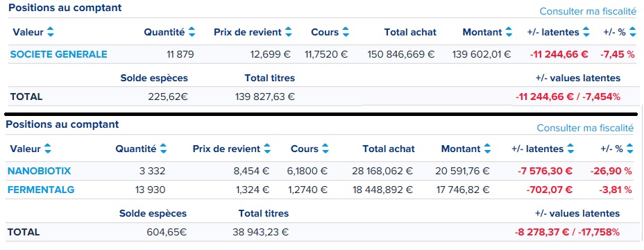Sort top table by +/- latentes arrows
Screen dimensions: 644x250
pos(586,32)
